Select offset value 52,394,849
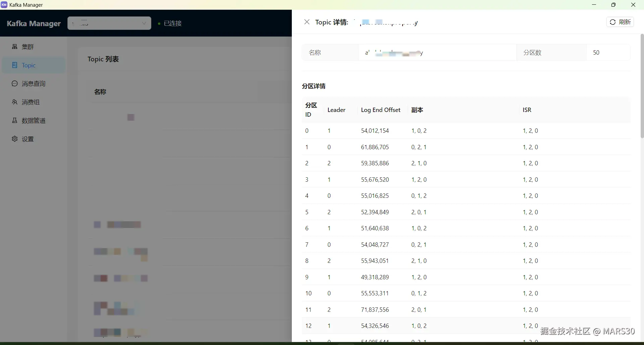 coord(375,212)
